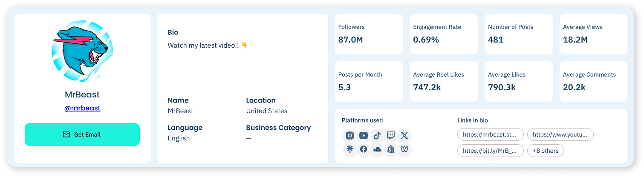Open the SoundCloud platform icon
644x177 pixels.
tap(377, 149)
